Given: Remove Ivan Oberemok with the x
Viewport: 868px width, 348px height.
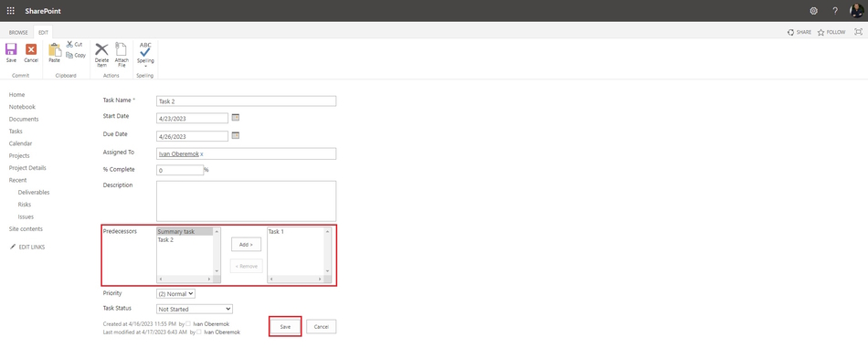Looking at the screenshot, I should pyautogui.click(x=202, y=153).
